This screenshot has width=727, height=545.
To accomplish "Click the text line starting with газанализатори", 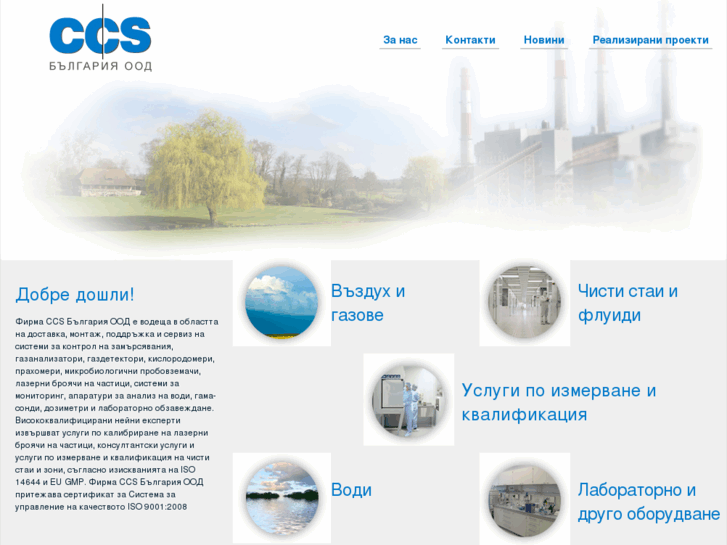I will [115, 359].
